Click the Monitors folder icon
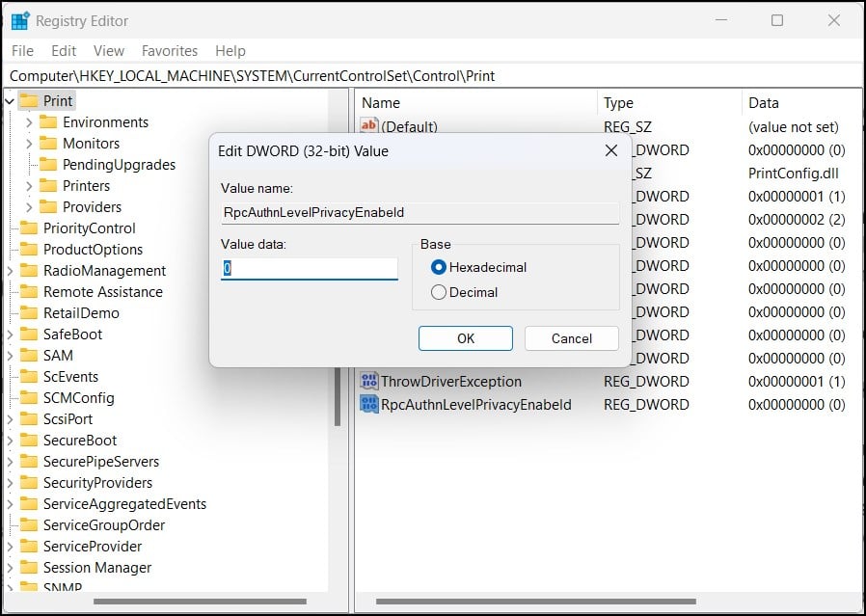Screen dimensions: 866x616 (48, 144)
